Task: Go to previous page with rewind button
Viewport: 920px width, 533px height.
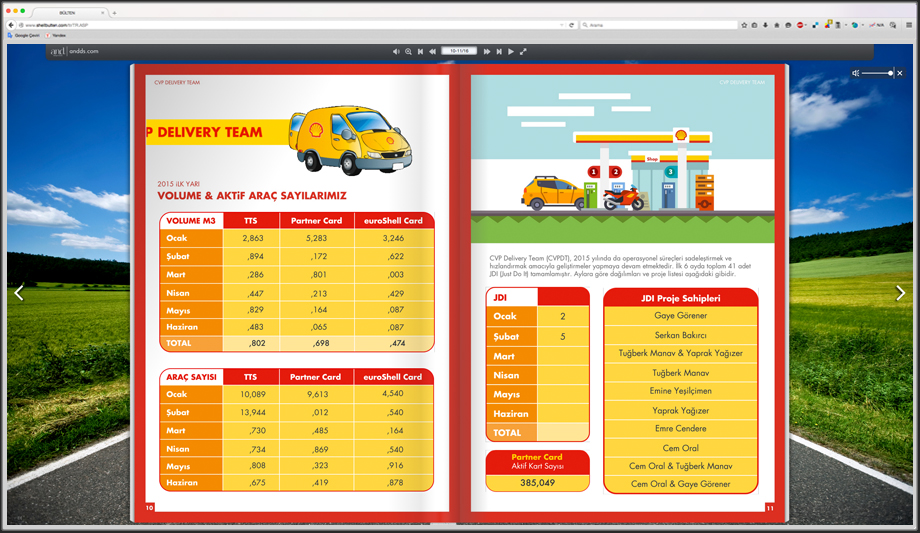Action: (432, 52)
